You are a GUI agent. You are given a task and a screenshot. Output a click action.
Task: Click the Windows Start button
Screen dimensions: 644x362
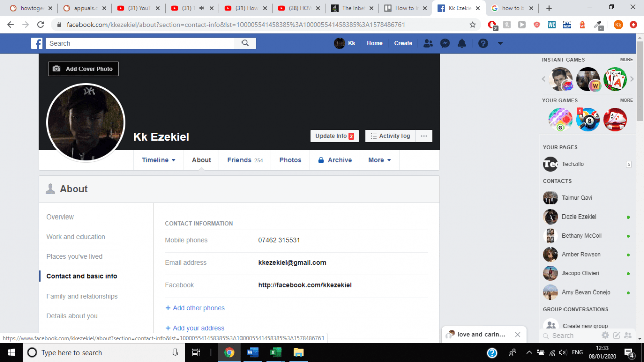click(11, 352)
